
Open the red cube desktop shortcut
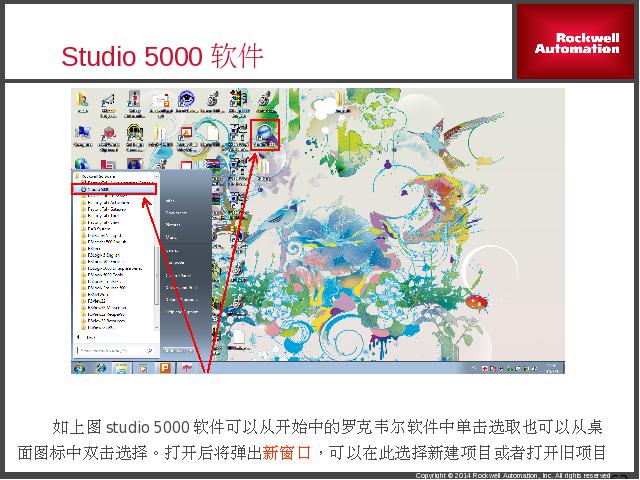pyautogui.click(x=109, y=138)
